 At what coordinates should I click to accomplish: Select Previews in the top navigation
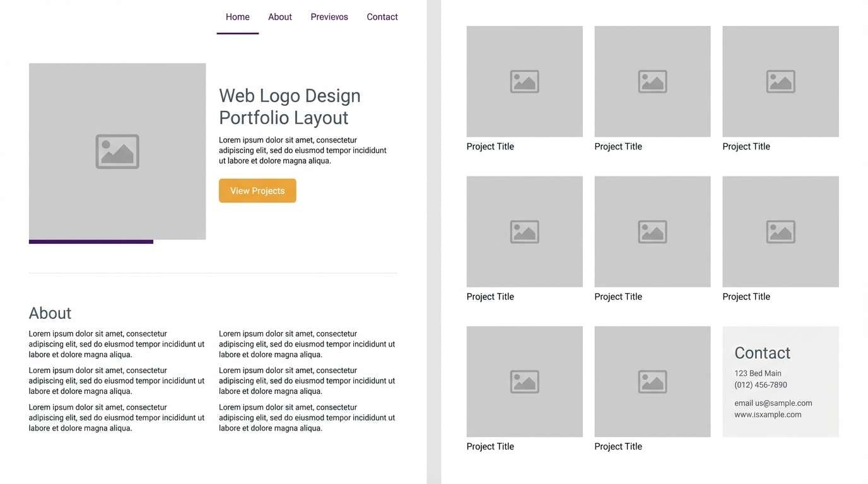coord(329,16)
